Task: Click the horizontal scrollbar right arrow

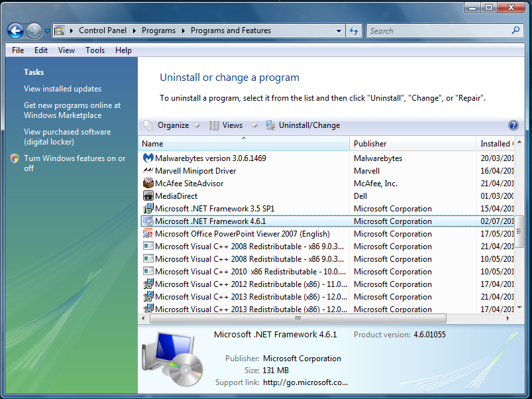Action: click(x=508, y=318)
